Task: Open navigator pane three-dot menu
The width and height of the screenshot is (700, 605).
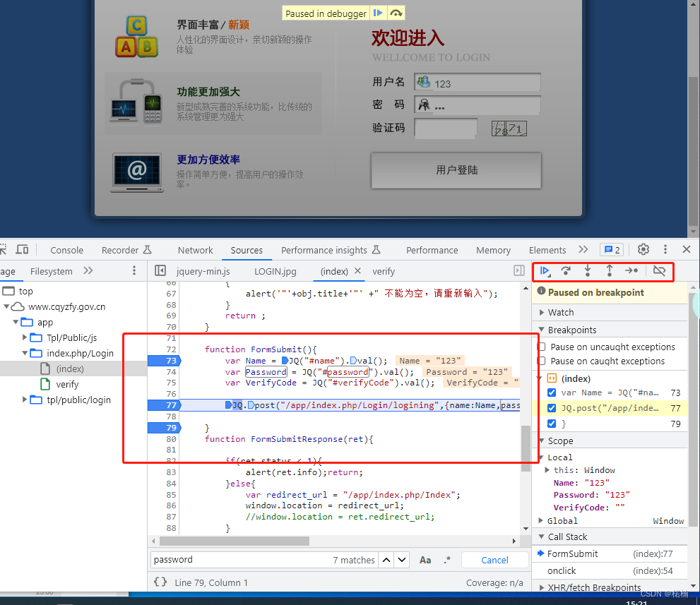Action: (134, 271)
